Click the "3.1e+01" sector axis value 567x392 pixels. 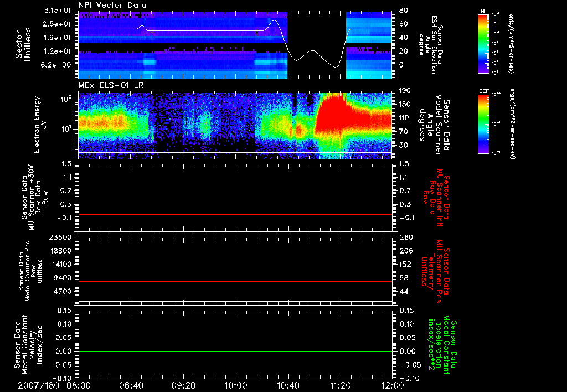59,11
